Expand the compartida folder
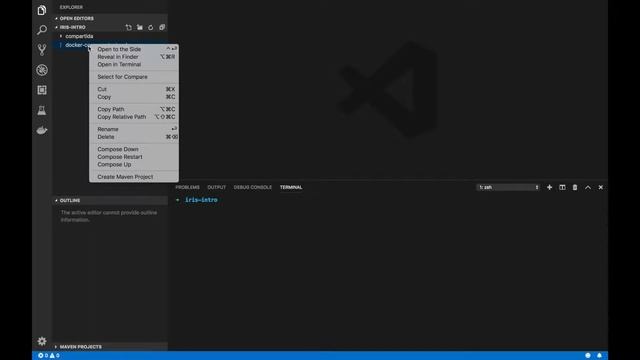This screenshot has width=640, height=360. [x=79, y=36]
